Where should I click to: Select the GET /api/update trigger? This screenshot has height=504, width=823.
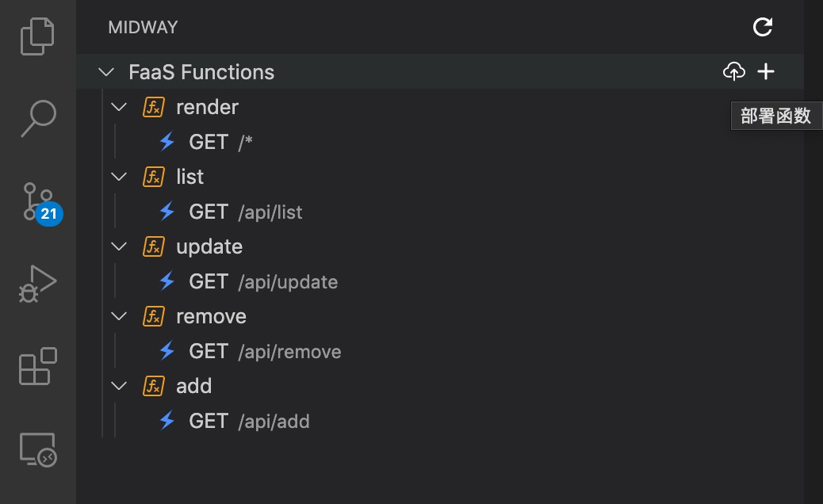(x=263, y=281)
